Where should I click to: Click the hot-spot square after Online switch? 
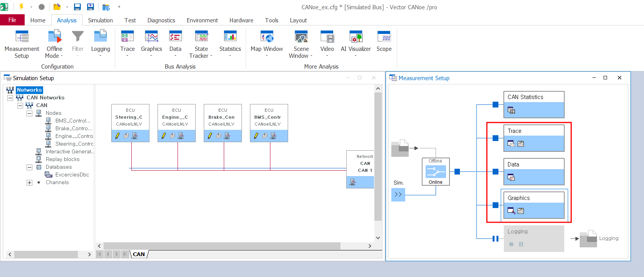coord(457,171)
